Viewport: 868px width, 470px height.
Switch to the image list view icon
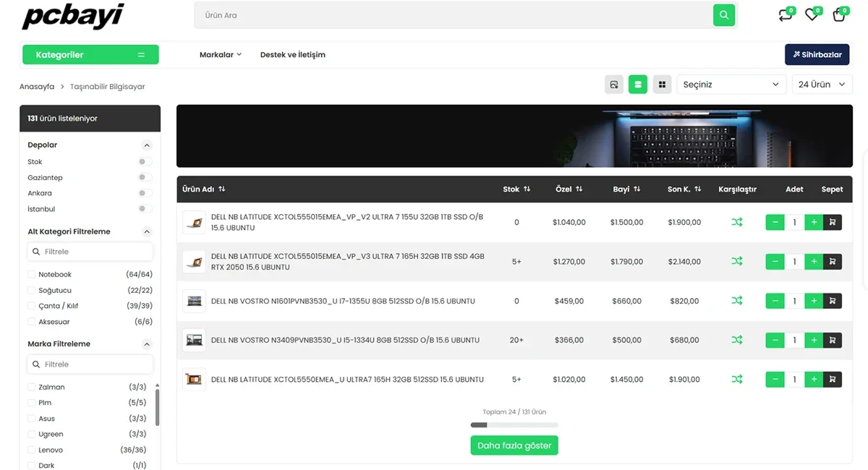[x=613, y=85]
